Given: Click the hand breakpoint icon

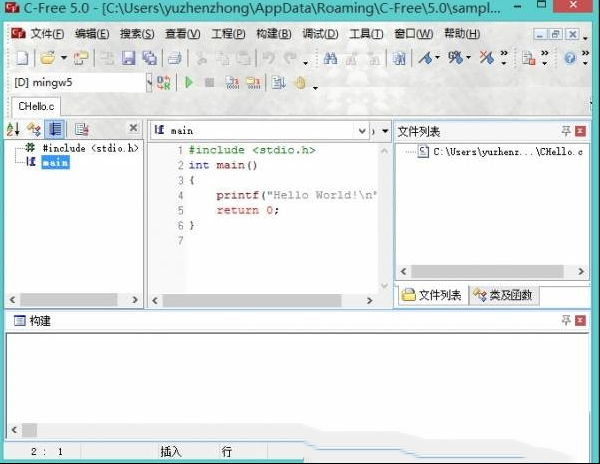Looking at the screenshot, I should (x=300, y=82).
